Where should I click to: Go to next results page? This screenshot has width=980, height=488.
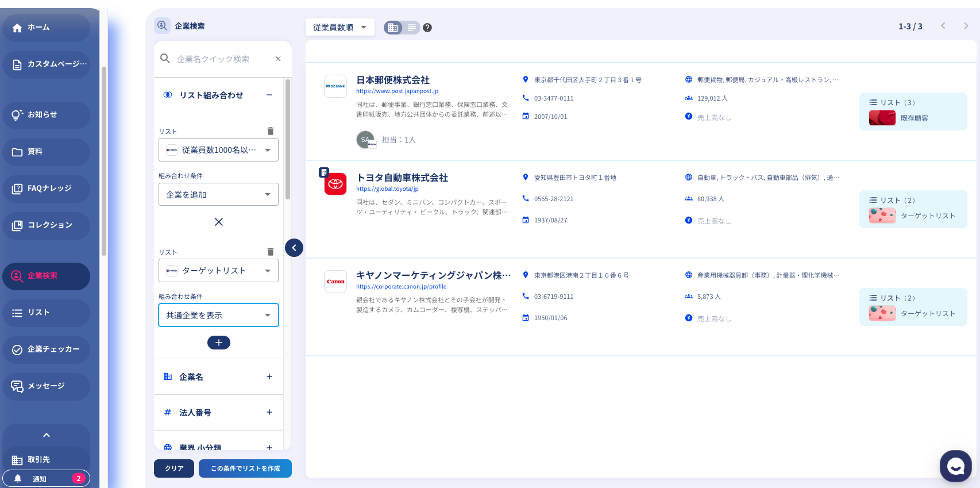(x=966, y=26)
